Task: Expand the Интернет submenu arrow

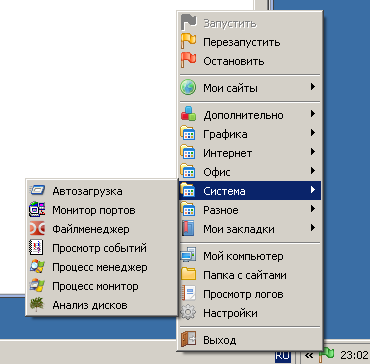Action: [312, 152]
